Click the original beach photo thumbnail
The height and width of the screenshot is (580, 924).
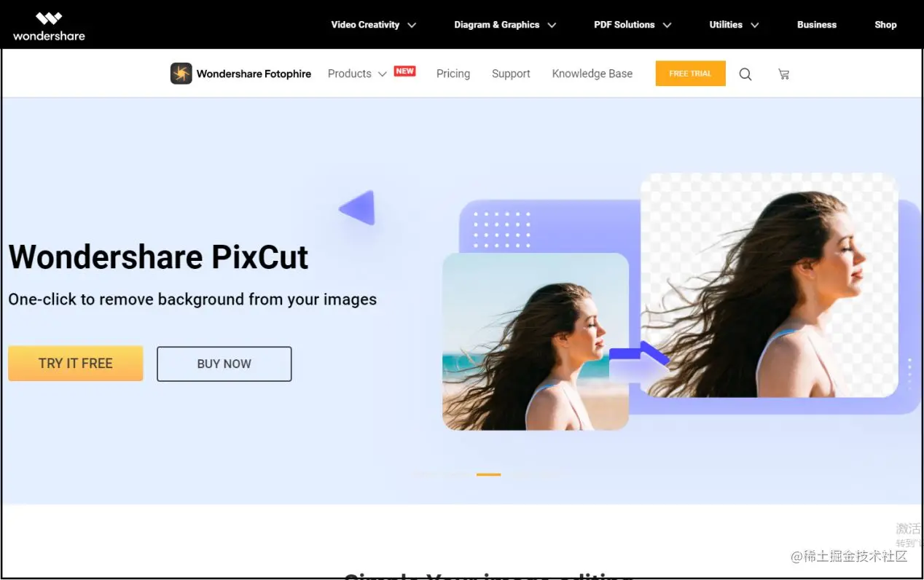coord(535,341)
